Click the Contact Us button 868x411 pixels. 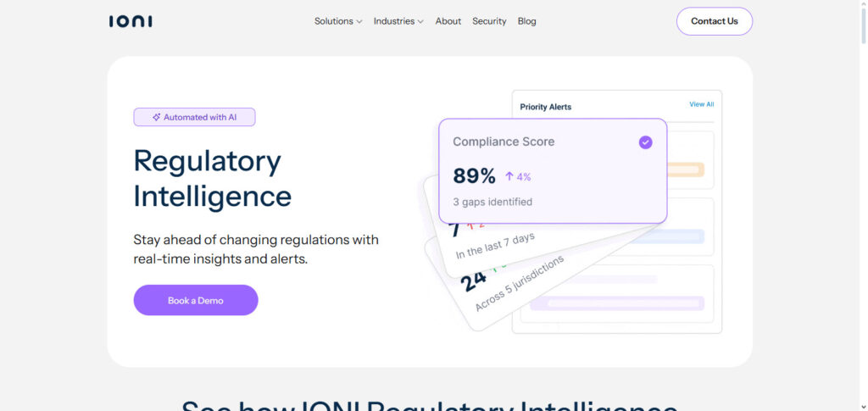click(x=714, y=21)
